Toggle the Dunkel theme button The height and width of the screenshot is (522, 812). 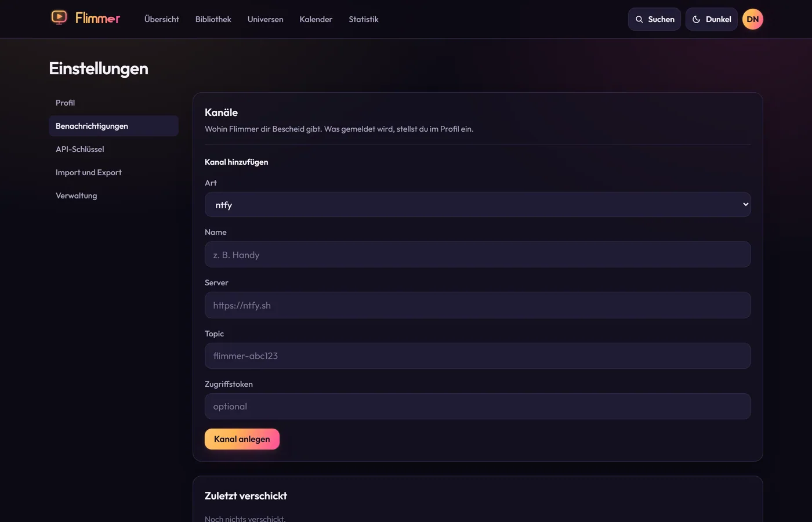712,19
